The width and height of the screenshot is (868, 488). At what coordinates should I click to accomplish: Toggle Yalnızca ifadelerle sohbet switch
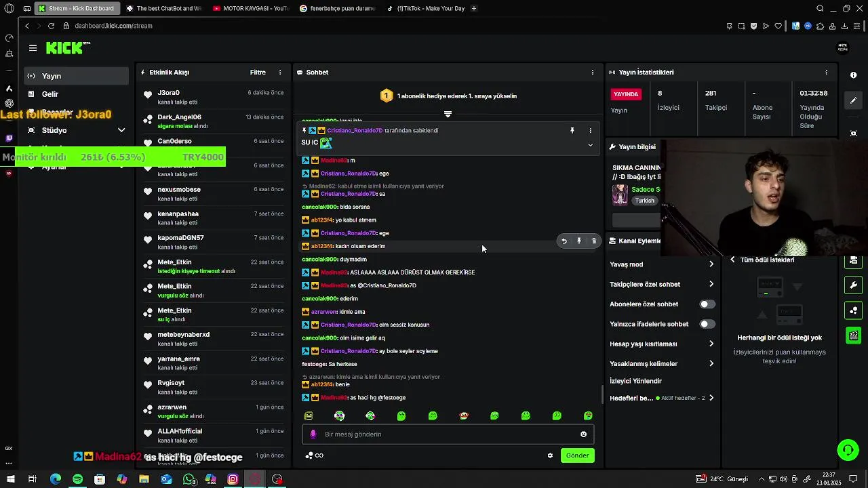[707, 324]
